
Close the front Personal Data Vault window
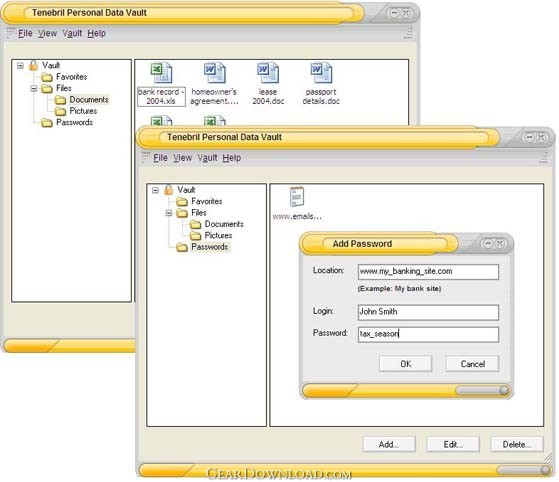pos(541,137)
